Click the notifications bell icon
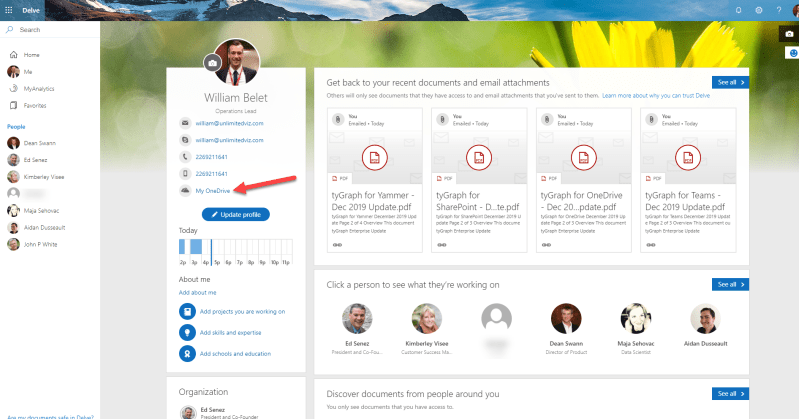The height and width of the screenshot is (419, 799). coord(738,9)
